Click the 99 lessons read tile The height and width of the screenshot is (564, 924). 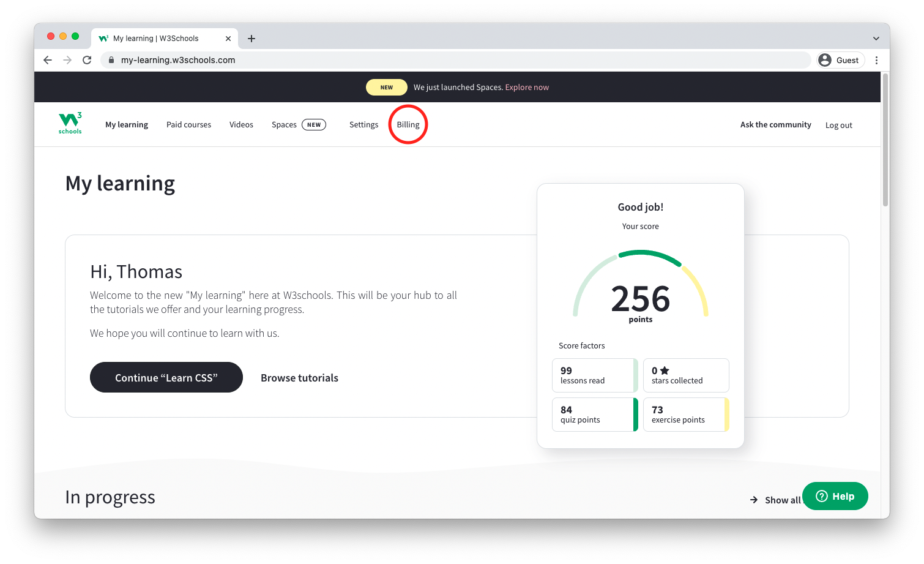click(595, 375)
